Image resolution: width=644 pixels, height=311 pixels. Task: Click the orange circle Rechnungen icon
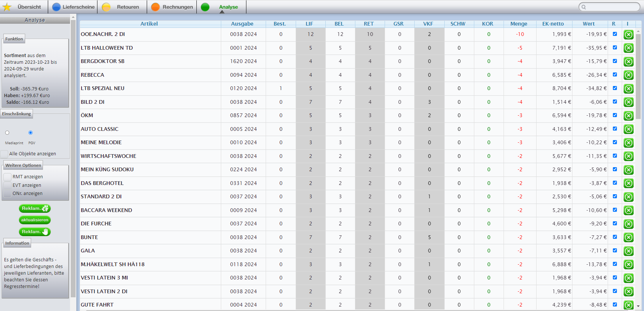coord(156,7)
